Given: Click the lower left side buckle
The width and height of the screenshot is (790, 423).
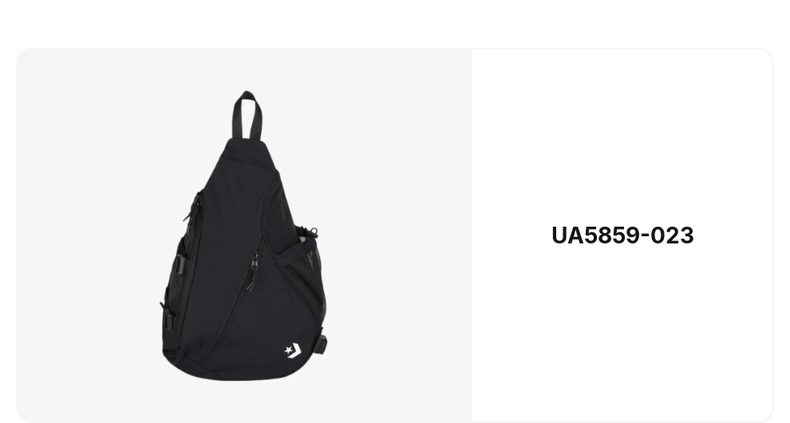Looking at the screenshot, I should tap(167, 317).
